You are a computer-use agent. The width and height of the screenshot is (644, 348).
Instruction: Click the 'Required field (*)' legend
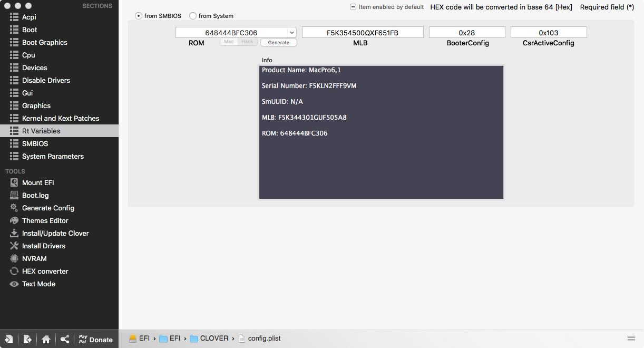(607, 7)
